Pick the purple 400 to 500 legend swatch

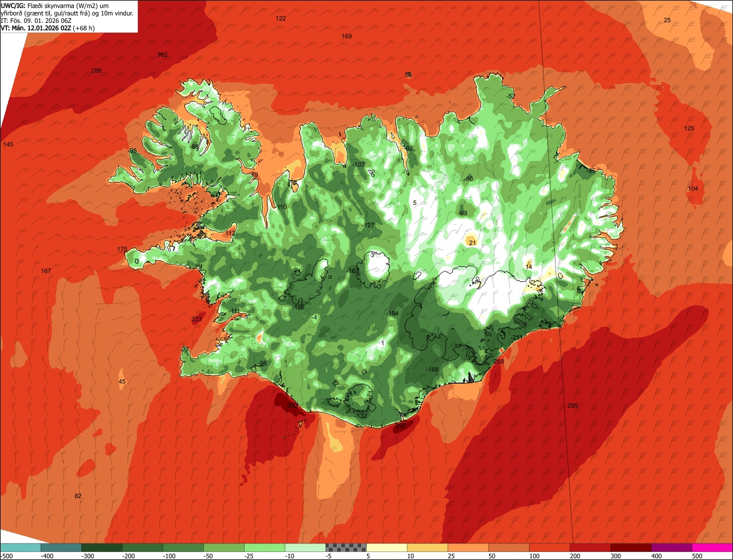pos(672,547)
